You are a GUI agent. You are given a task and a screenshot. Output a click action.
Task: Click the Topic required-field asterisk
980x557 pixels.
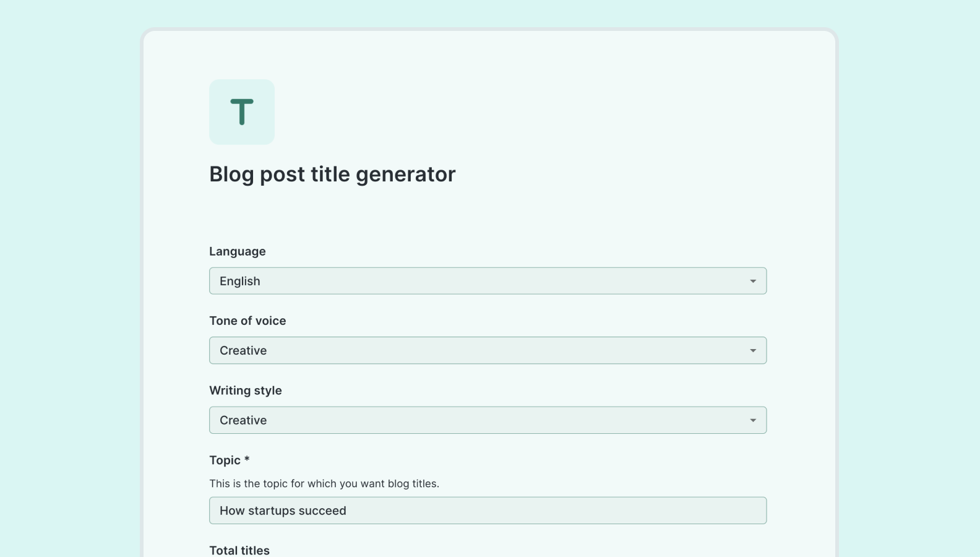tap(246, 460)
